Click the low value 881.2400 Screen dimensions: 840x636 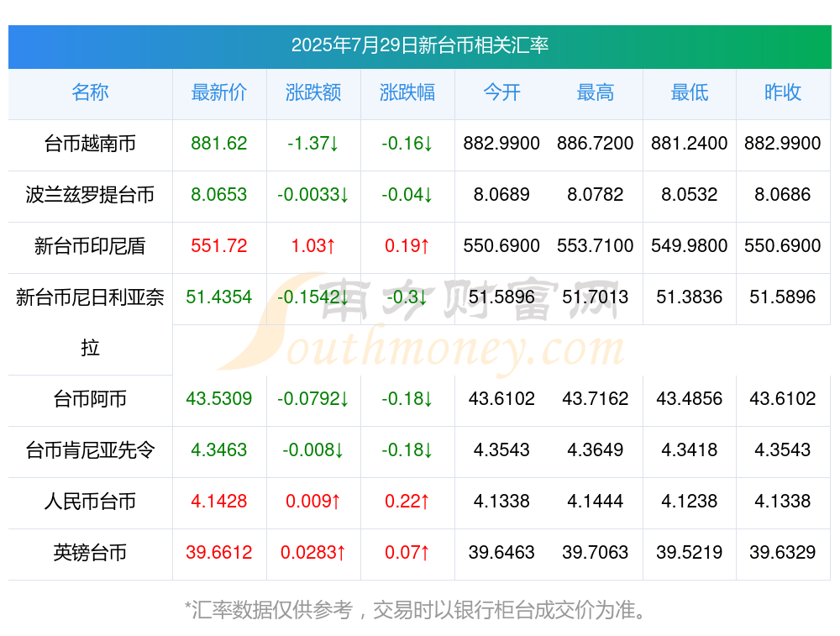click(x=690, y=144)
